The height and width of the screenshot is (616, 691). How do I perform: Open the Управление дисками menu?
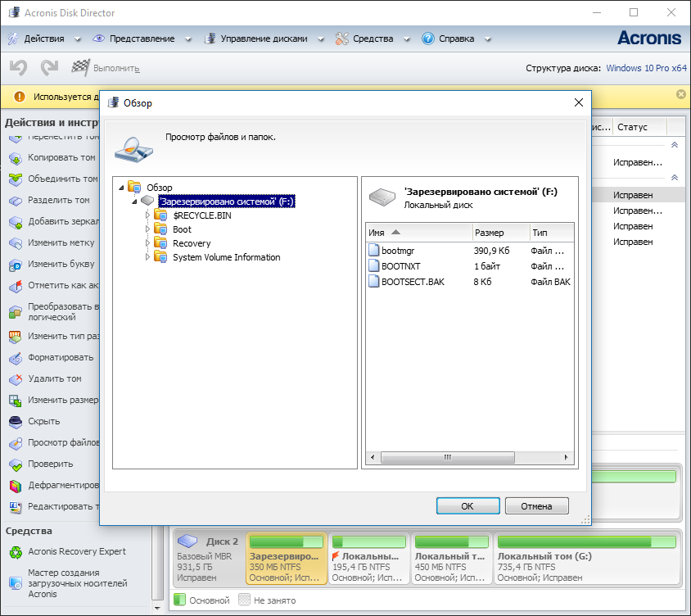click(264, 38)
